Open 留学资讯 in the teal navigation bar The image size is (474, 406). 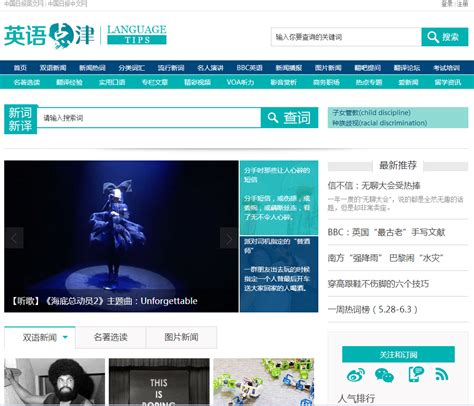448,82
